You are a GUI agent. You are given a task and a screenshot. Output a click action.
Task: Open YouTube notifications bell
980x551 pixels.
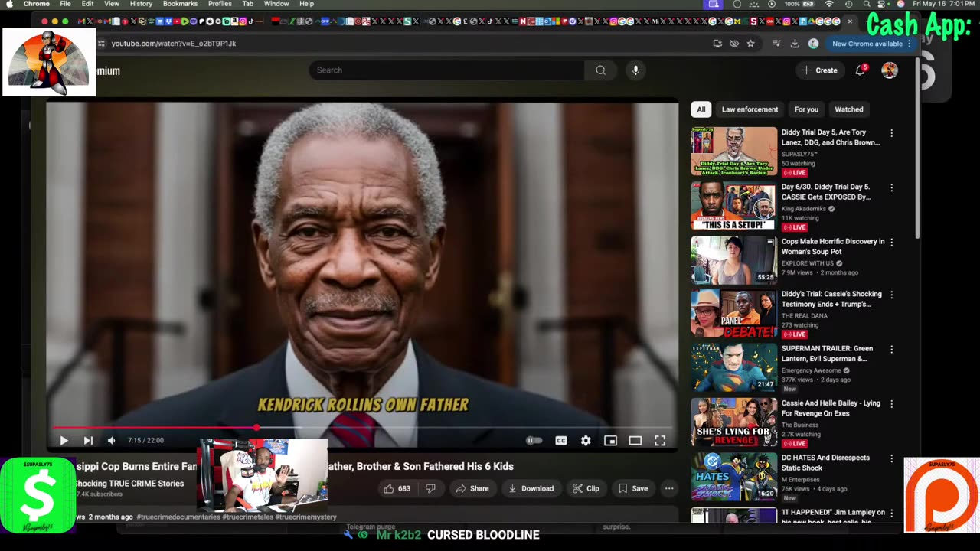861,70
